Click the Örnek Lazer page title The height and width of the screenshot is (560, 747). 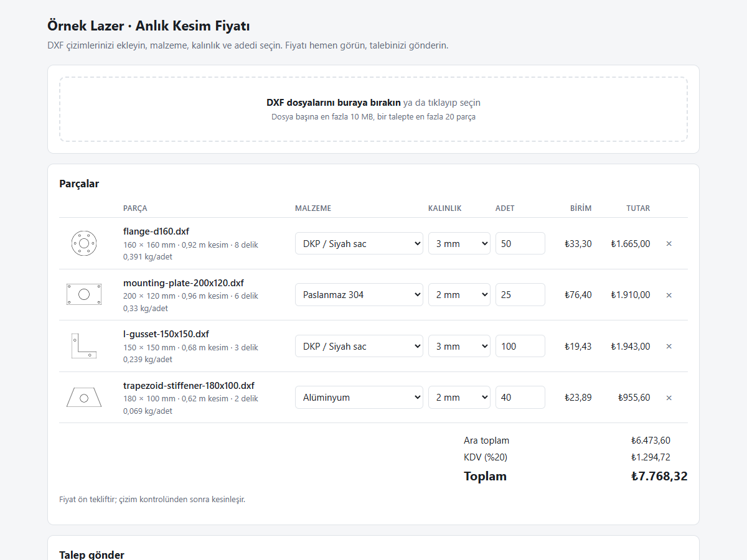(149, 26)
